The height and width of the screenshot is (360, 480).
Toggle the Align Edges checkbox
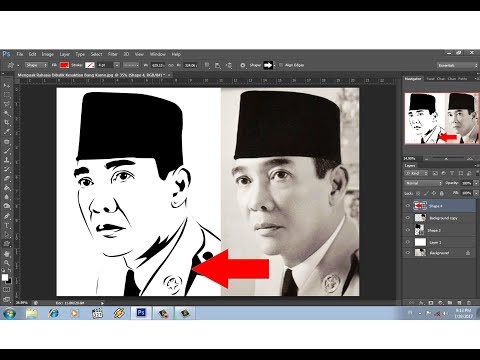pyautogui.click(x=281, y=65)
